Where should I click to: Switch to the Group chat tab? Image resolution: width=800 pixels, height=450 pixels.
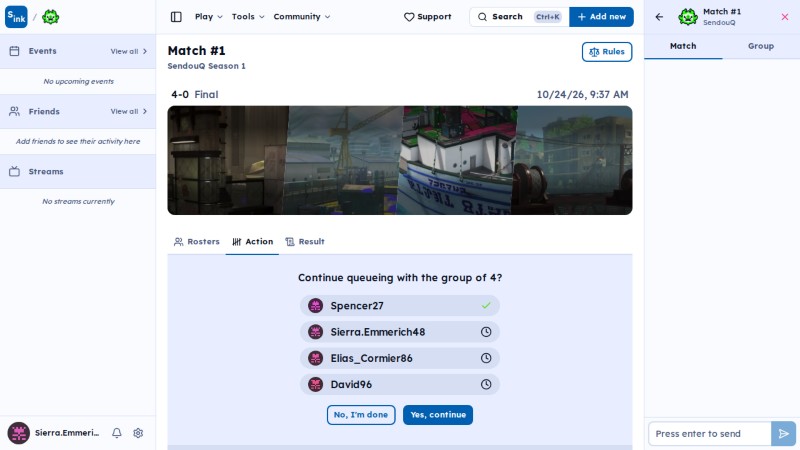click(761, 46)
